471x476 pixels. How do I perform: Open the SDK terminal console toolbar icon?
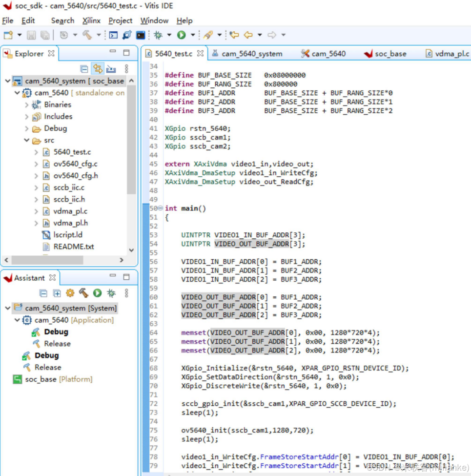pyautogui.click(x=140, y=35)
